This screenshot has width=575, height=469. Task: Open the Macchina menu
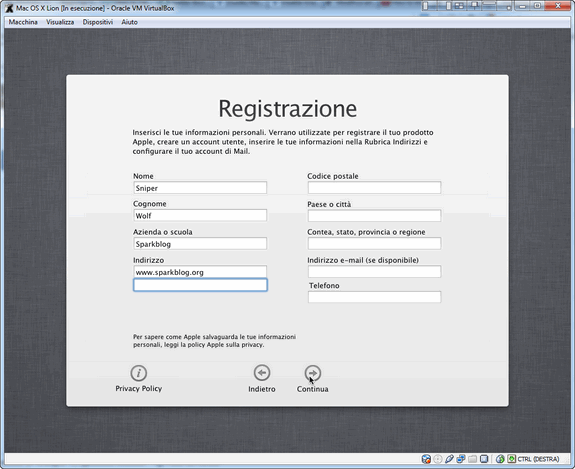[x=23, y=22]
